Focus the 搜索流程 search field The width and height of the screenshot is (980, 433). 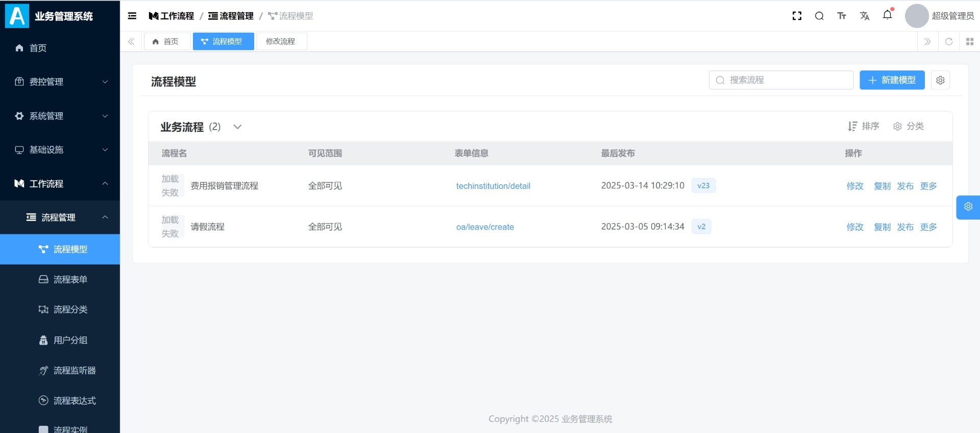pos(781,80)
